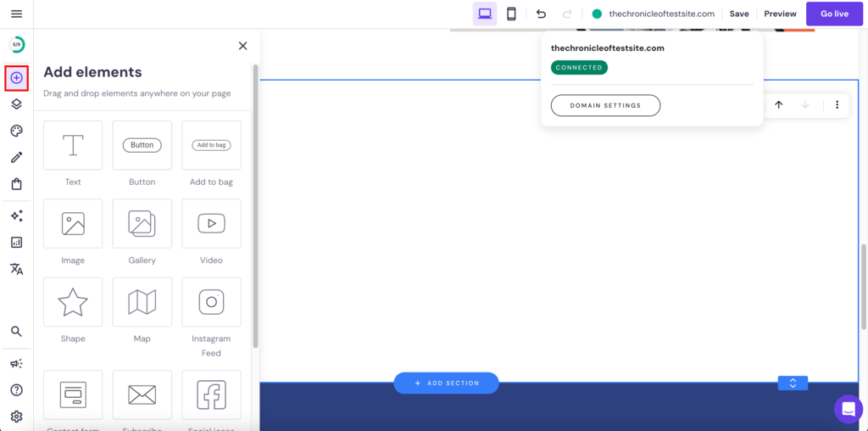Open website styles palette icon
Image resolution: width=868 pixels, height=431 pixels.
(16, 131)
